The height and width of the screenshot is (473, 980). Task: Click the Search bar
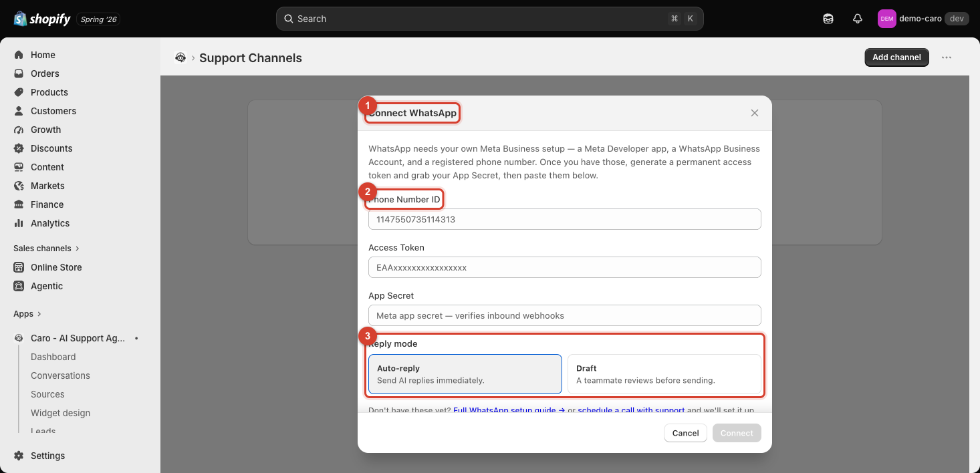click(x=489, y=19)
